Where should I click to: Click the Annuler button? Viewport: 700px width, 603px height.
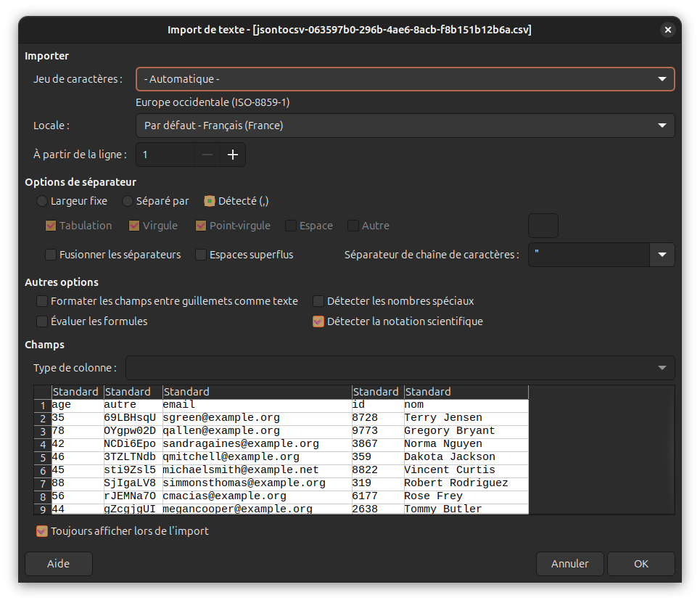point(569,564)
